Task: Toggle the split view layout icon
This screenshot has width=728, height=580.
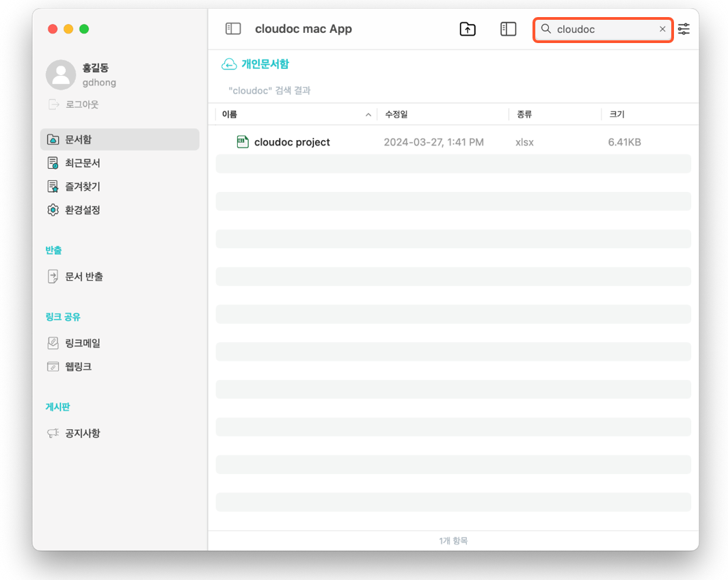Action: point(509,29)
